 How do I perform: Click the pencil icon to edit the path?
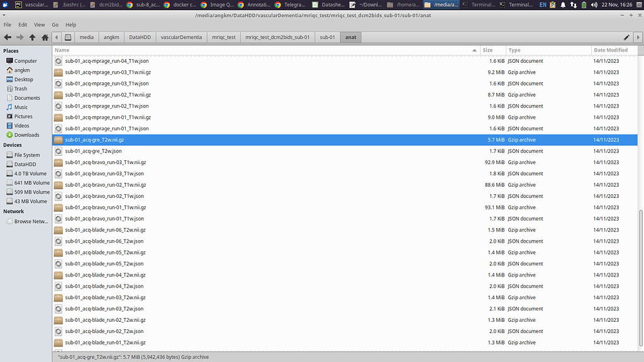click(626, 37)
